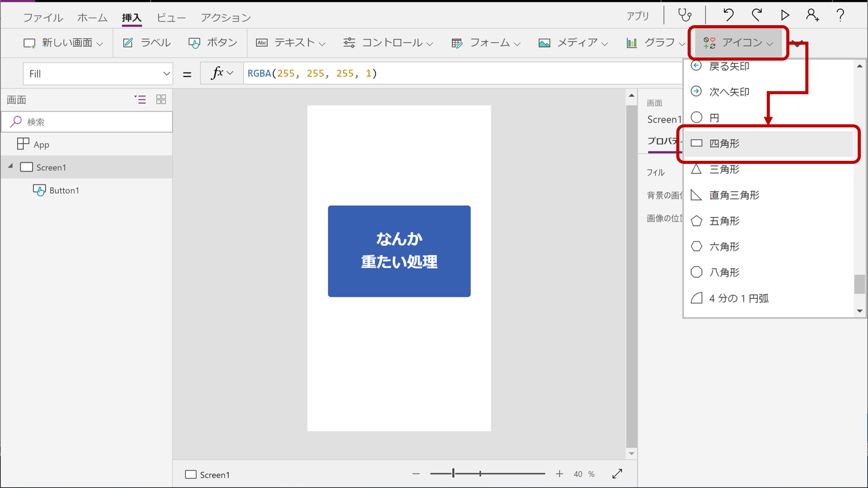Redo the last action
868x488 pixels.
coord(756,15)
